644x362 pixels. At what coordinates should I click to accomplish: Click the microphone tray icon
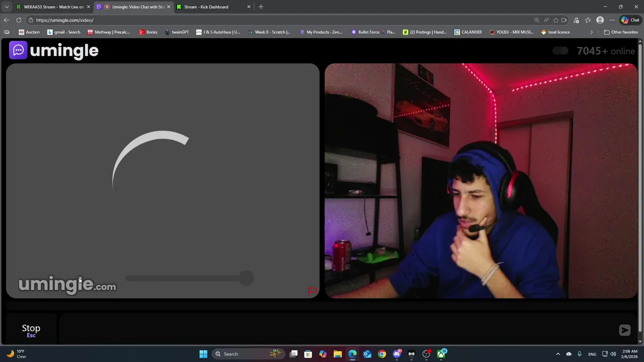pyautogui.click(x=580, y=354)
